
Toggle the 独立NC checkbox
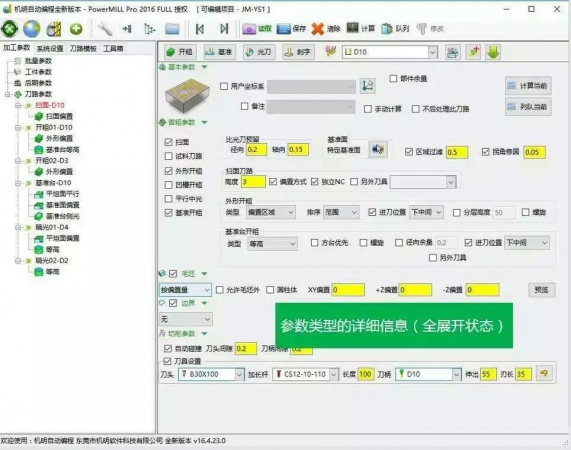[x=315, y=182]
